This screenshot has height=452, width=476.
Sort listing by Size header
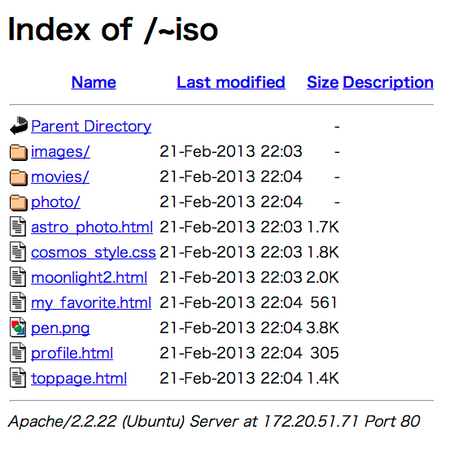click(x=323, y=82)
